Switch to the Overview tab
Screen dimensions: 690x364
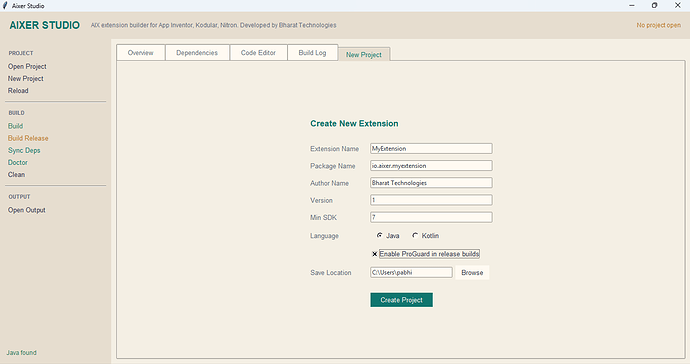point(140,52)
